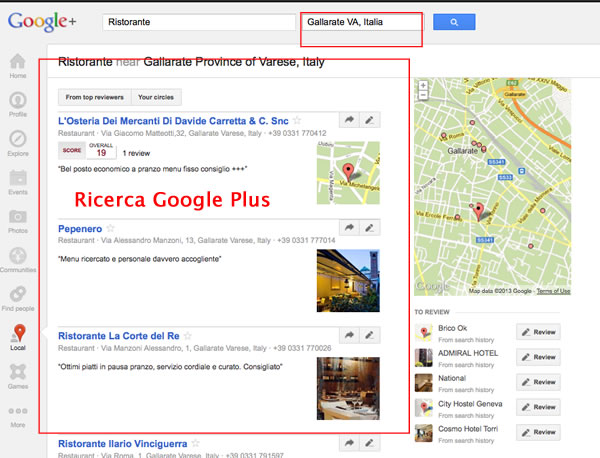
Task: Open the Explore compass icon
Action: click(x=18, y=139)
